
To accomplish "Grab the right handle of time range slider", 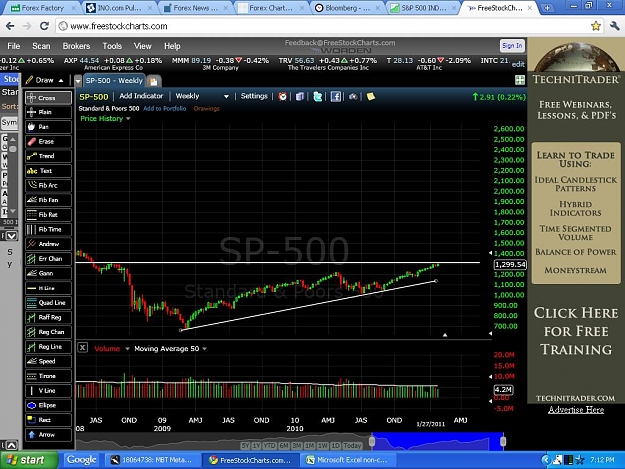I will [503, 441].
